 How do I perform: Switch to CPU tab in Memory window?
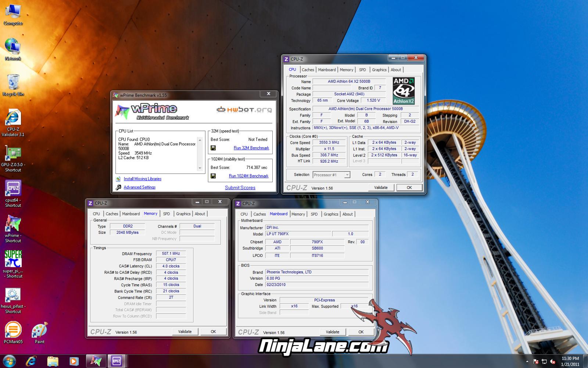click(x=96, y=214)
